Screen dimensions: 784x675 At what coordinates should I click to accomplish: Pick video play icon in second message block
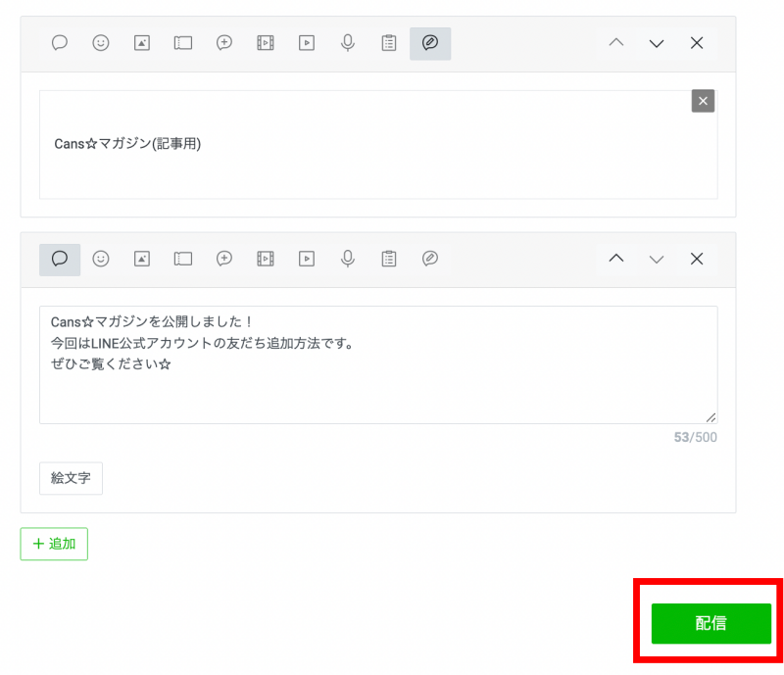point(307,259)
